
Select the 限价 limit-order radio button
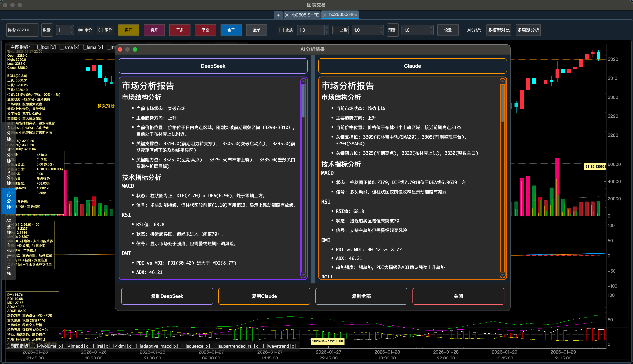point(101,30)
